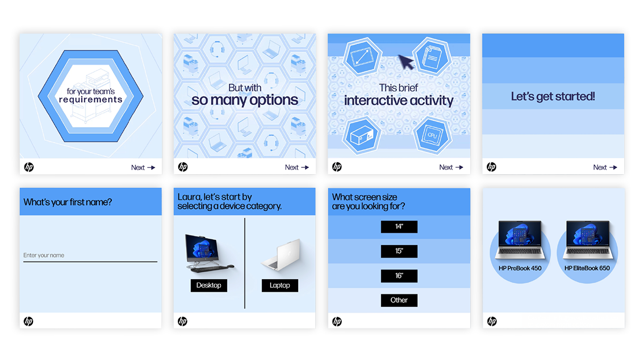Click the 'What screen size' heading
The height and width of the screenshot is (362, 644).
[x=369, y=201]
